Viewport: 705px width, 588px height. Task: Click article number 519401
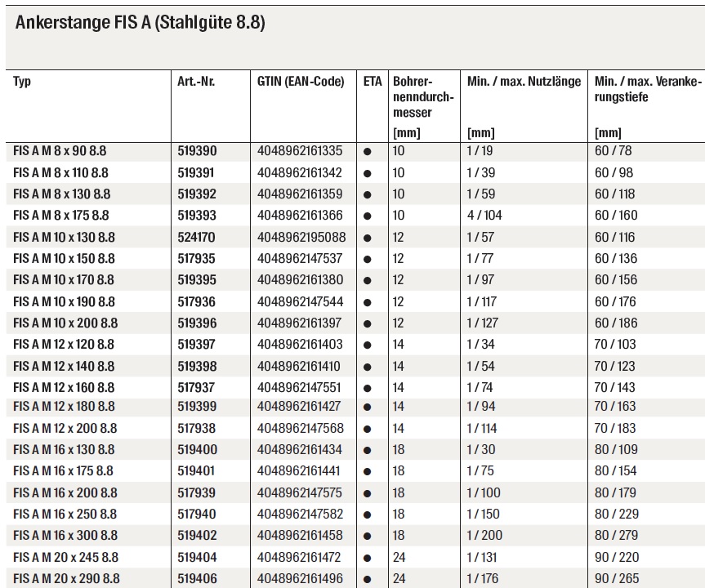coord(196,470)
